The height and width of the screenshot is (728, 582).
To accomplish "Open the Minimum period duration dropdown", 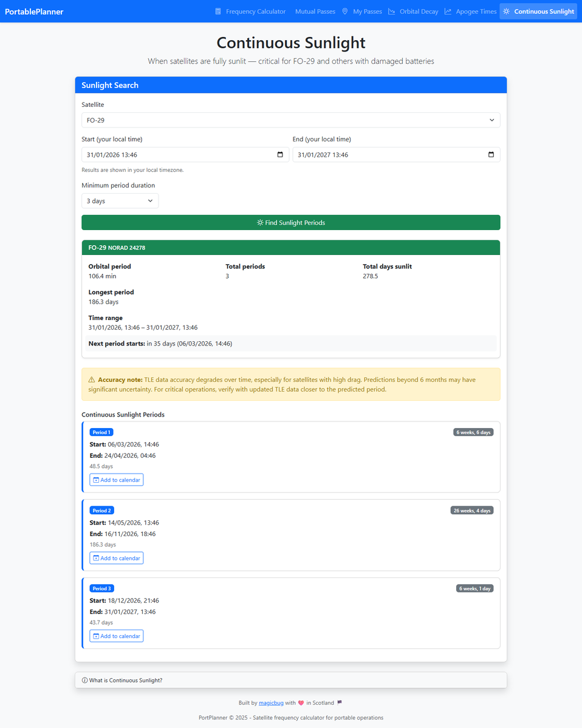I will point(120,201).
